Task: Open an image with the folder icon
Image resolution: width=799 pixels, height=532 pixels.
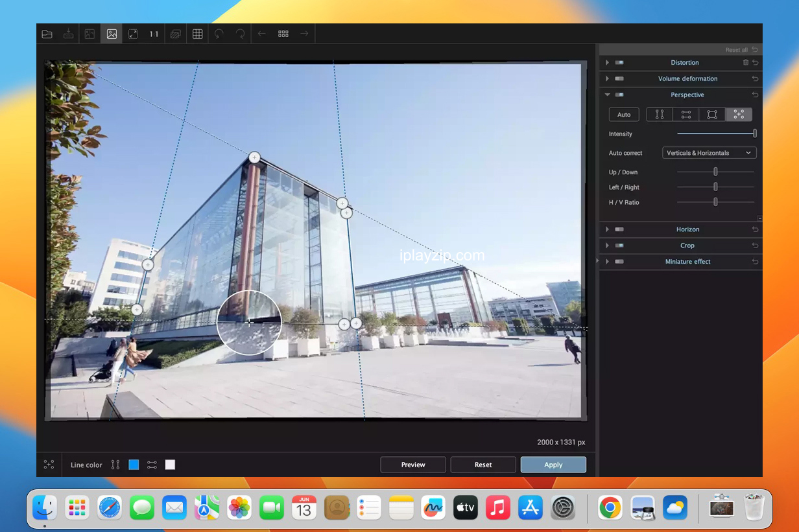Action: coord(47,34)
